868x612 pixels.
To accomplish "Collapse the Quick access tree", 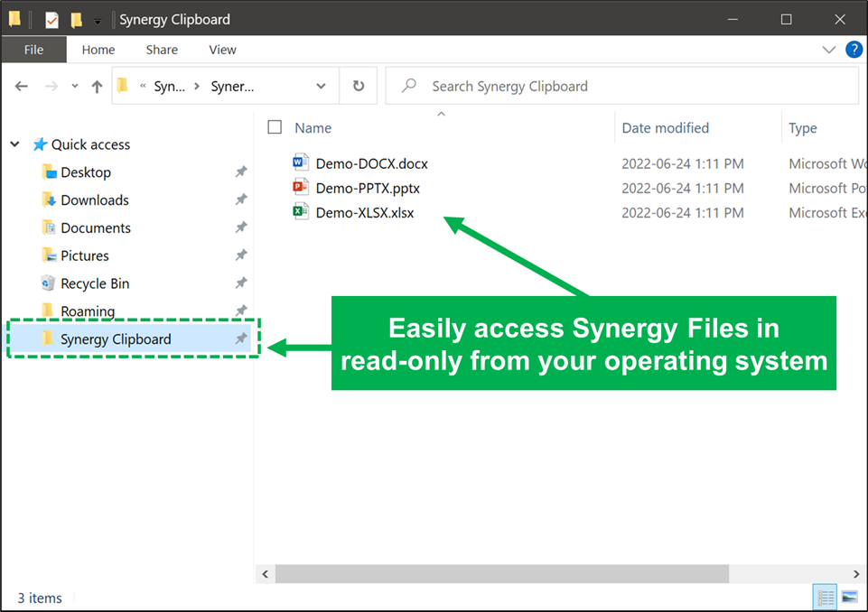I will coord(15,144).
